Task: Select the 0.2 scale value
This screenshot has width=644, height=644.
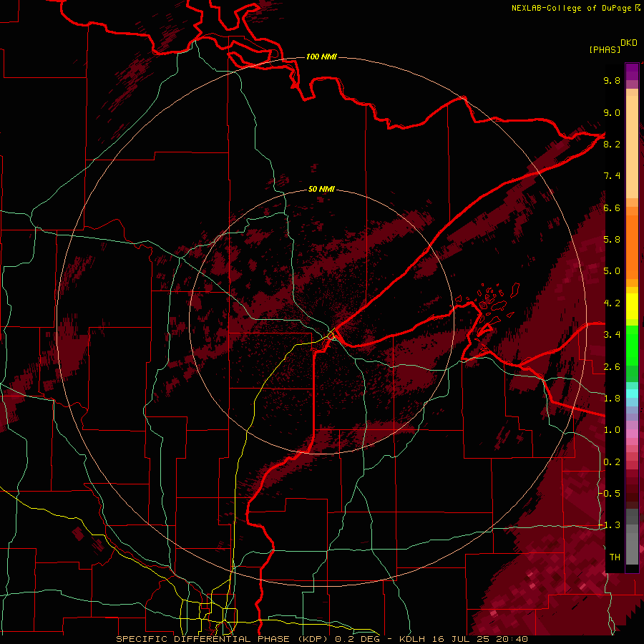Action: point(612,462)
